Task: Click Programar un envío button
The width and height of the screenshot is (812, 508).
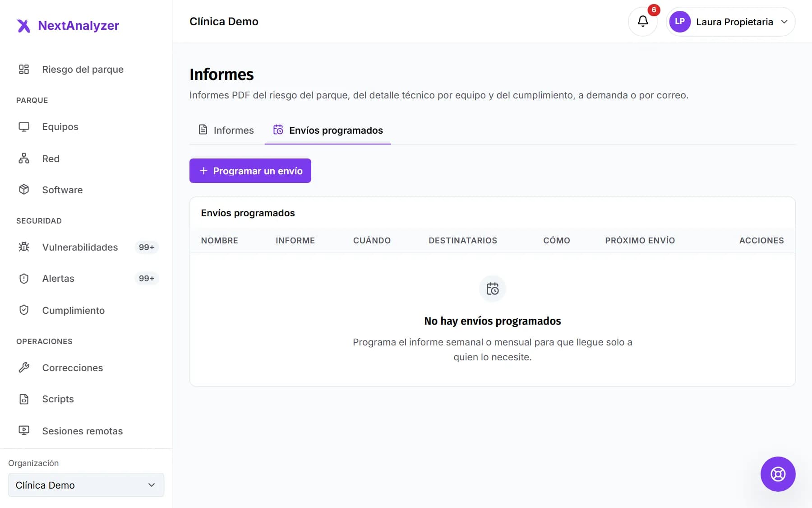Action: click(x=250, y=171)
